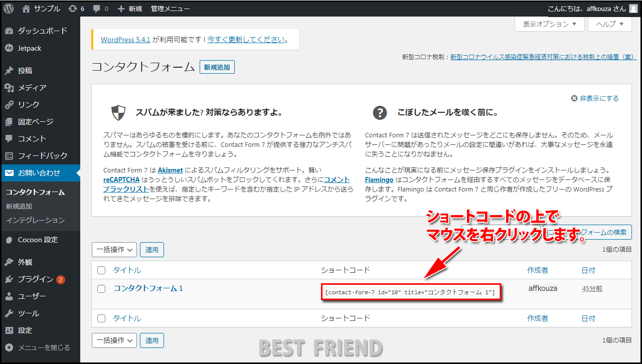Viewport: 642px width, 364px height.
Task: Open the コンタクトフォーム submenu item
Action: 35,192
